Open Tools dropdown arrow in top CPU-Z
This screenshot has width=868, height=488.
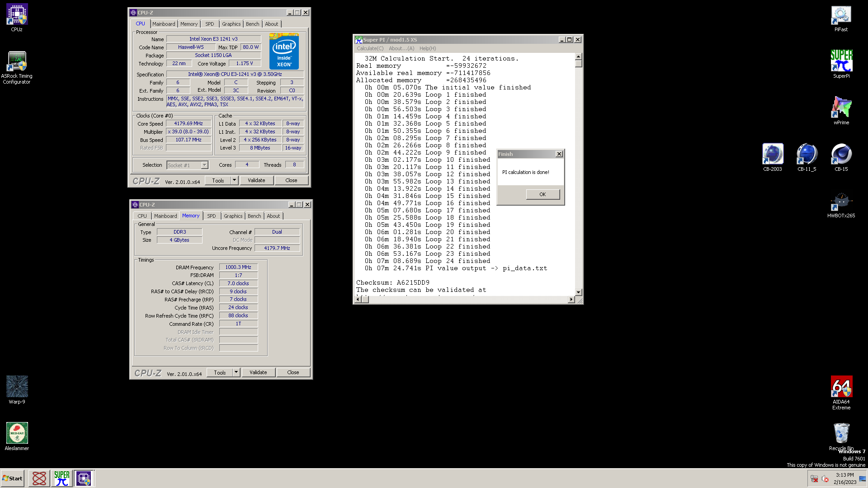234,180
